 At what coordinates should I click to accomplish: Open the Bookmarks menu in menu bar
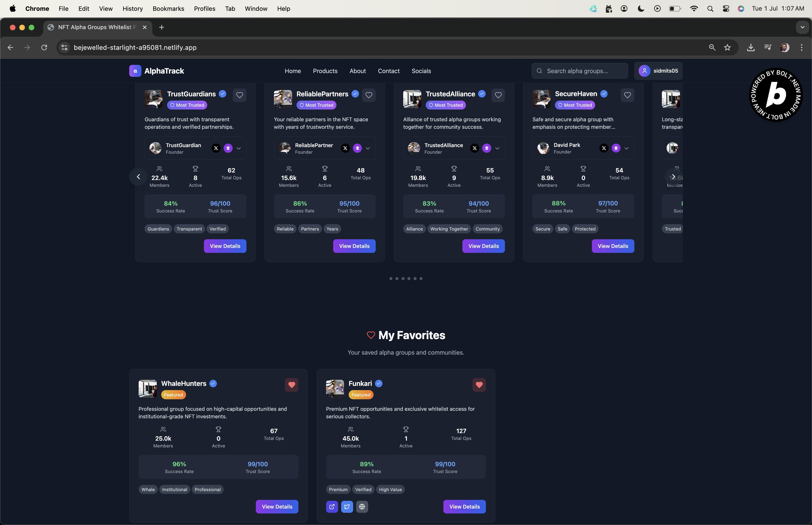(168, 8)
